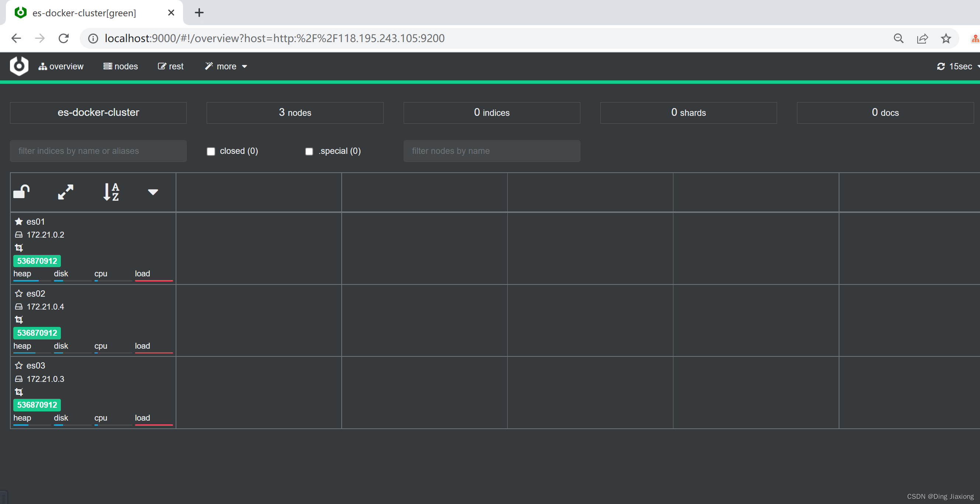Viewport: 980px width, 504px height.
Task: Click the es03 disk usage bar
Action: pyautogui.click(x=73, y=425)
